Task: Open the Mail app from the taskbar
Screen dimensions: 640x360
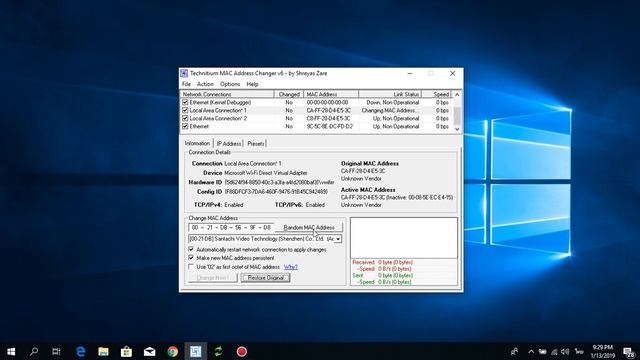Action: (149, 351)
